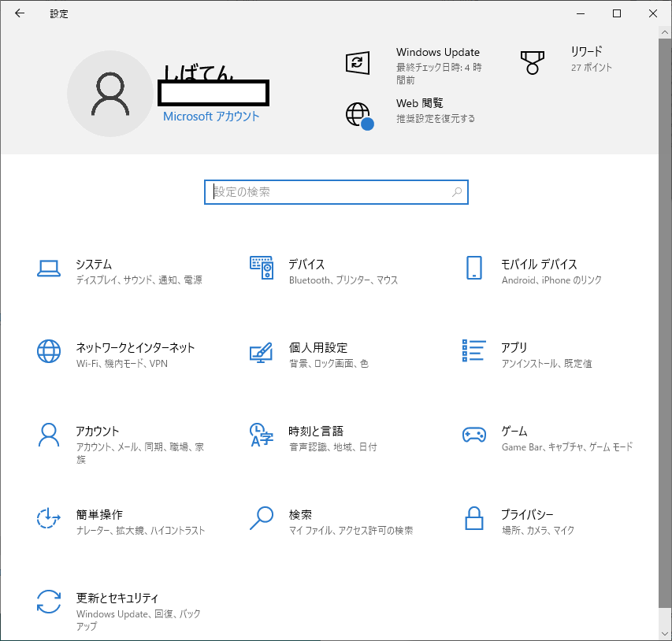
Task: Open the ゲーム controller icon
Action: (473, 435)
